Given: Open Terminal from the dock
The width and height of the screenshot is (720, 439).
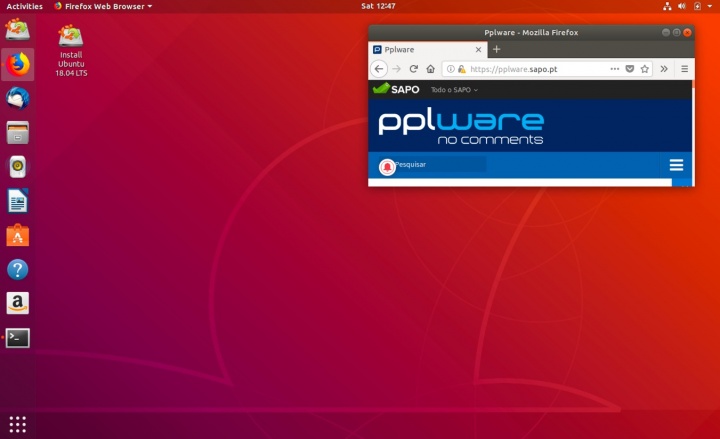Looking at the screenshot, I should coord(17,337).
